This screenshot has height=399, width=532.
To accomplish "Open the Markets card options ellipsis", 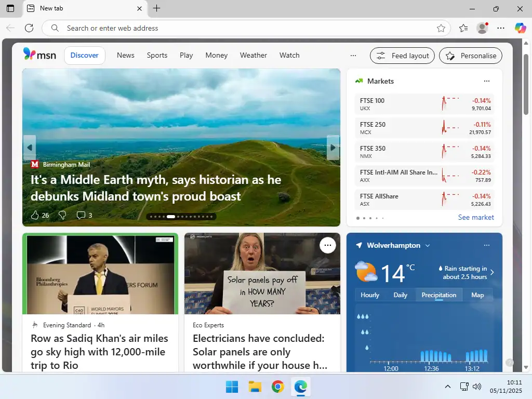I will point(487,81).
